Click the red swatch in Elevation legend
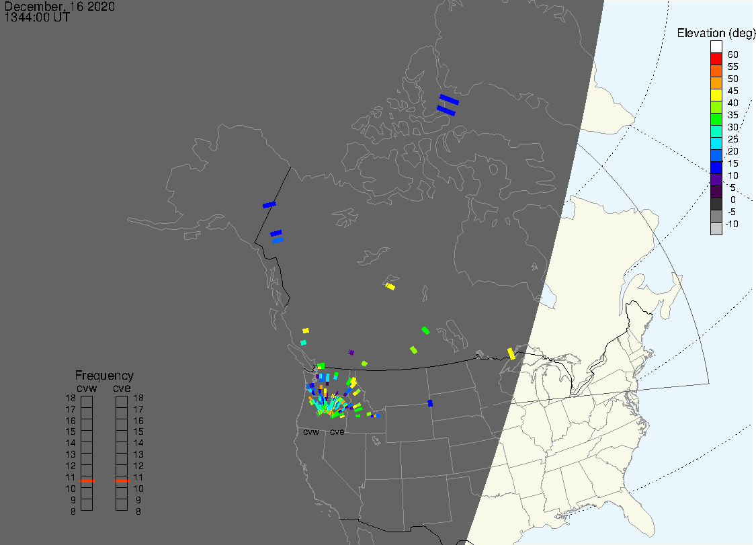Screen dimensions: 756x545 coord(716,58)
